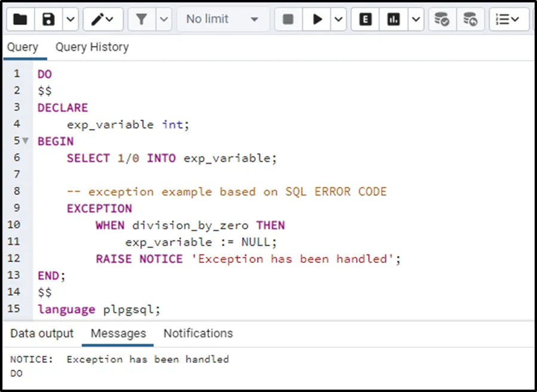
Task: Click the Explain Analyze chart icon
Action: [393, 20]
